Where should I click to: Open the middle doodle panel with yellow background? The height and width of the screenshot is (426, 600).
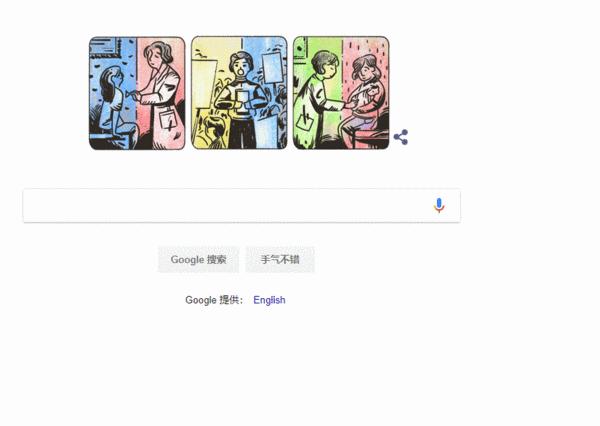tap(239, 93)
